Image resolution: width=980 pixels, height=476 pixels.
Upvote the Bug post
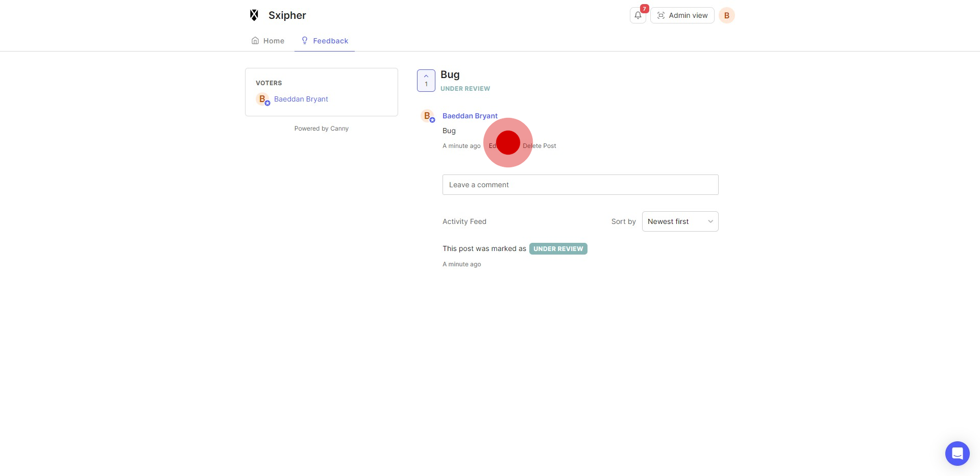426,81
